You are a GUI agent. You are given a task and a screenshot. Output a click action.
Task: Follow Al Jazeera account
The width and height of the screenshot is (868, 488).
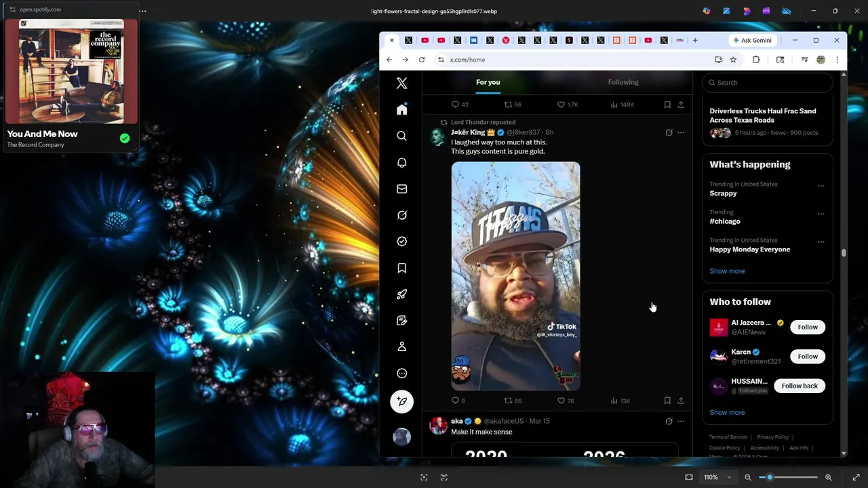pos(808,327)
